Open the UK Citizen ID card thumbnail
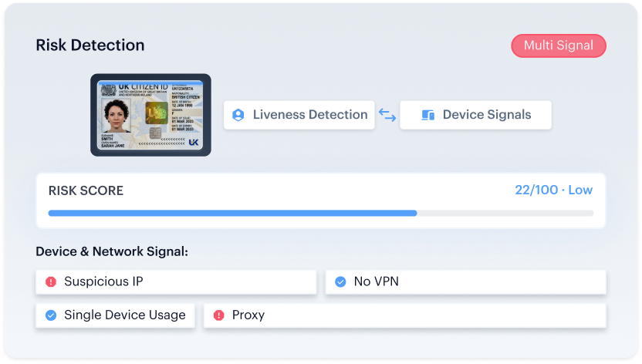The width and height of the screenshot is (642, 364). (150, 115)
